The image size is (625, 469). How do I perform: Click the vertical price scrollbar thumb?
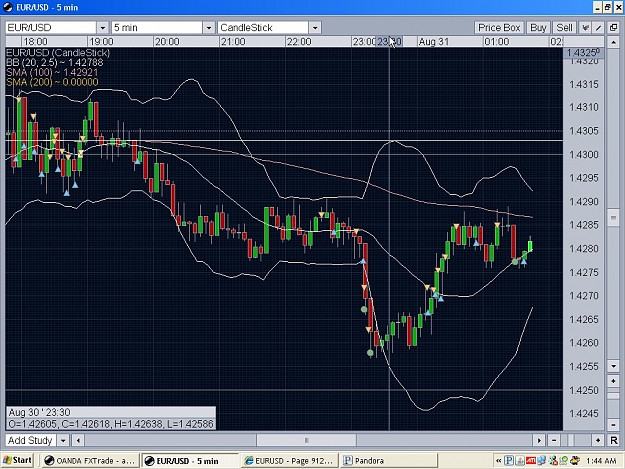point(613,218)
